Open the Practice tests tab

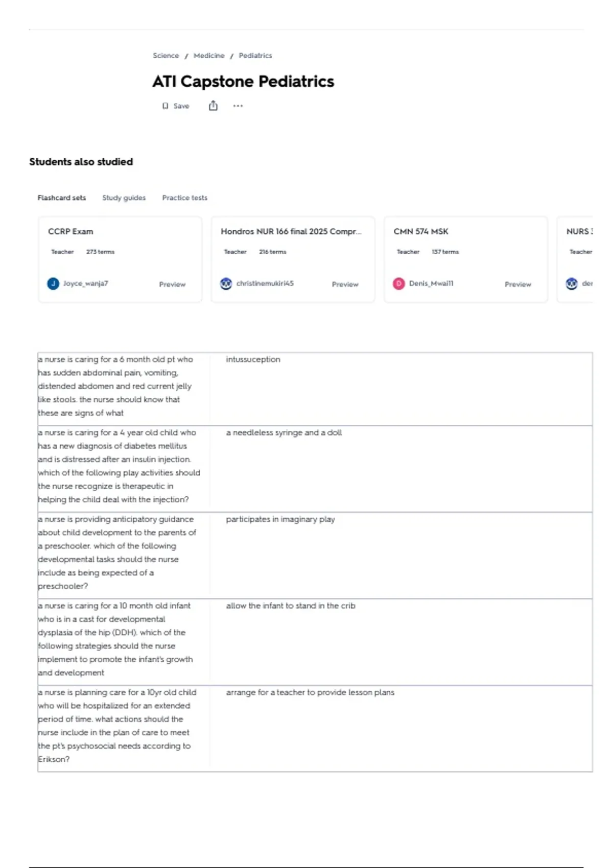185,198
